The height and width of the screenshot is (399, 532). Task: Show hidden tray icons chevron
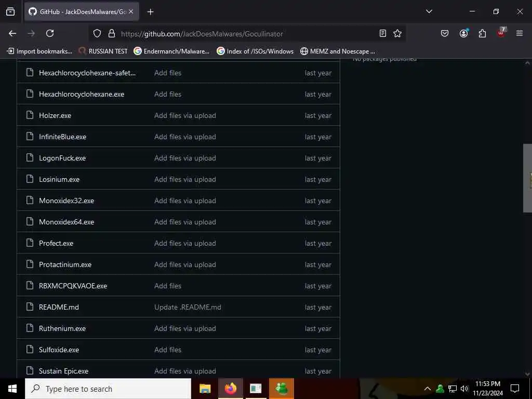[x=428, y=389]
